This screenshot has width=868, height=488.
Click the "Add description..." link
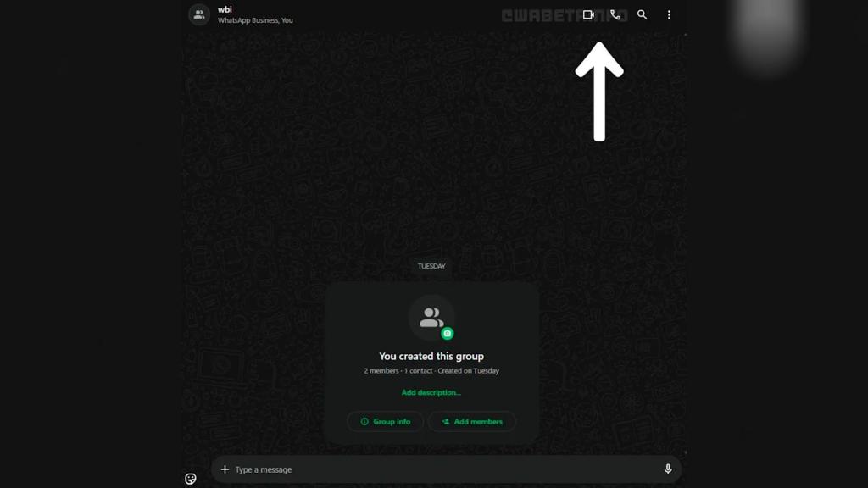(x=431, y=393)
